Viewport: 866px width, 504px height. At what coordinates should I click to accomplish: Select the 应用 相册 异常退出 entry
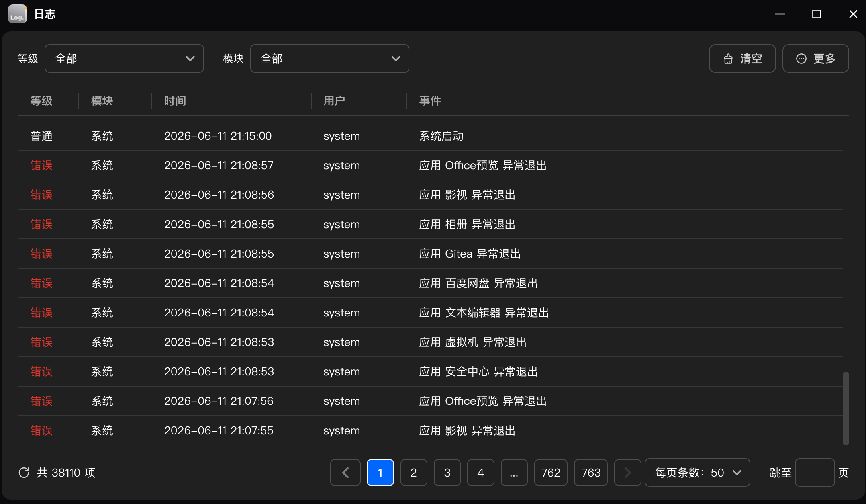pyautogui.click(x=430, y=224)
